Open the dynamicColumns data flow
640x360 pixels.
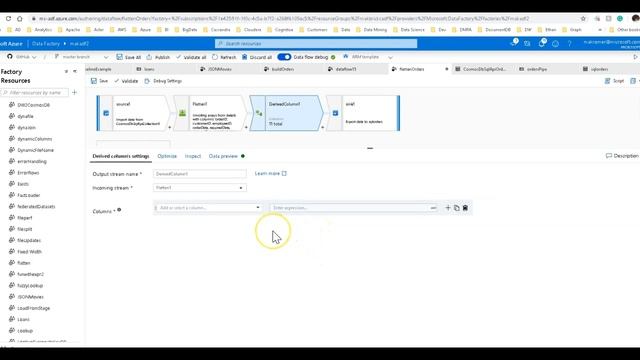[x=34, y=139]
